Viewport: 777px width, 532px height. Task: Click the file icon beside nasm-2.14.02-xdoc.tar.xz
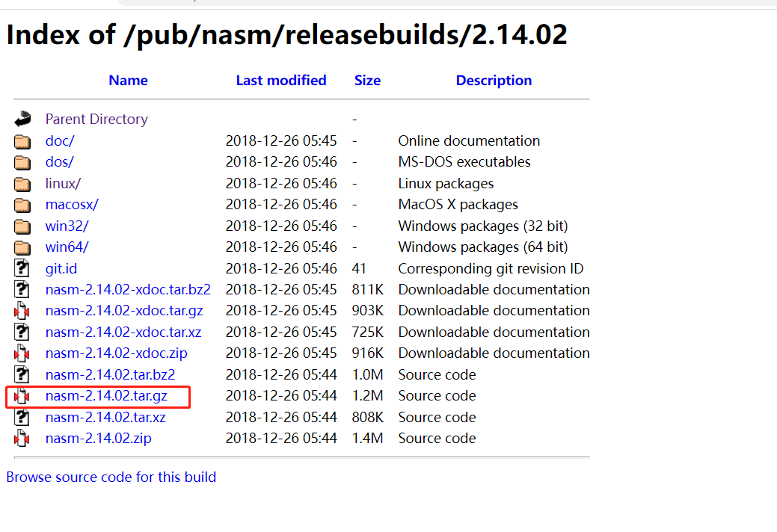point(22,332)
